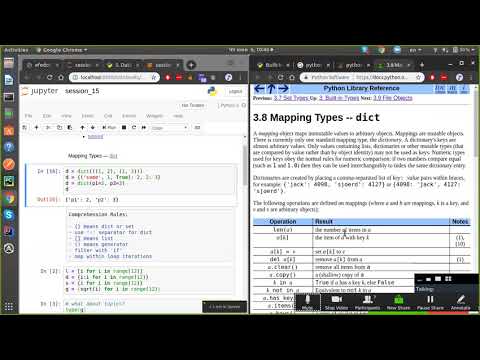Click the Logout button in Jupyter
The height and width of the screenshot is (360, 480).
[235, 91]
